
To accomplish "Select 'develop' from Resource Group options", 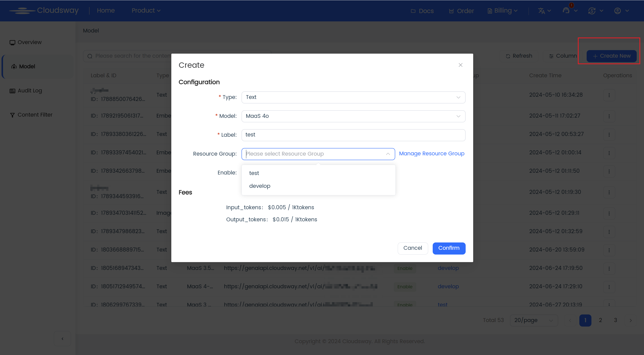I will click(x=260, y=186).
